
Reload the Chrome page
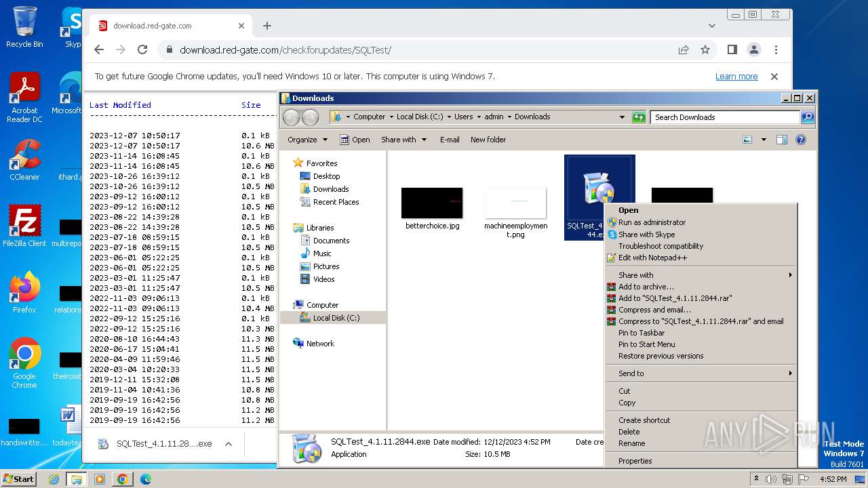pos(142,49)
